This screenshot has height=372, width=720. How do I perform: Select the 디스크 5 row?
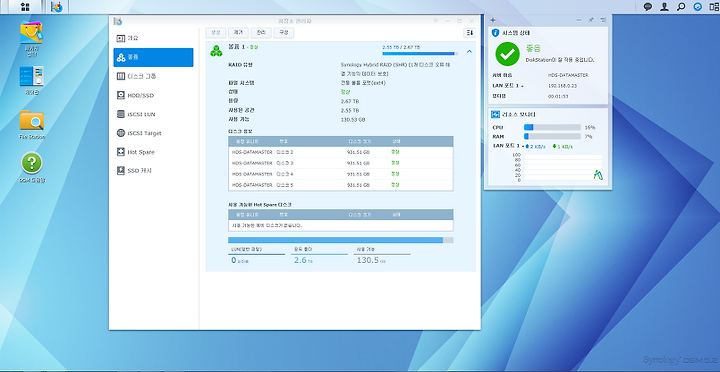pos(340,185)
